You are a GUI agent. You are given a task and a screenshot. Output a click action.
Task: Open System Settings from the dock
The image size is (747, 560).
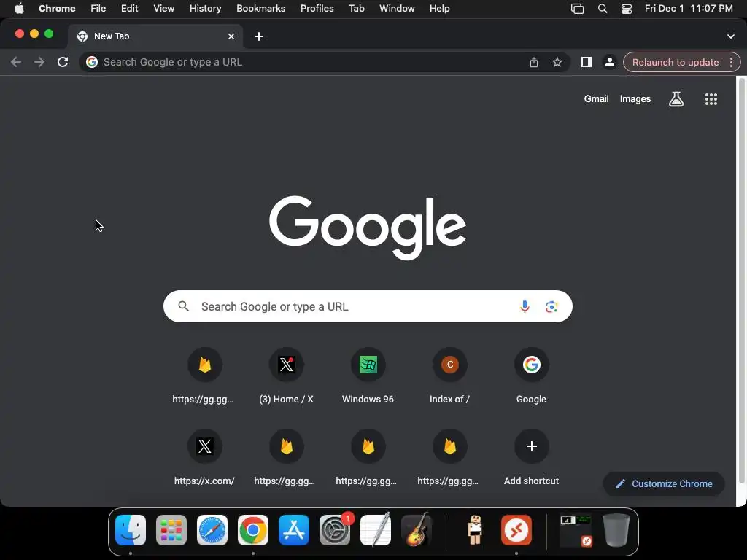click(x=334, y=530)
